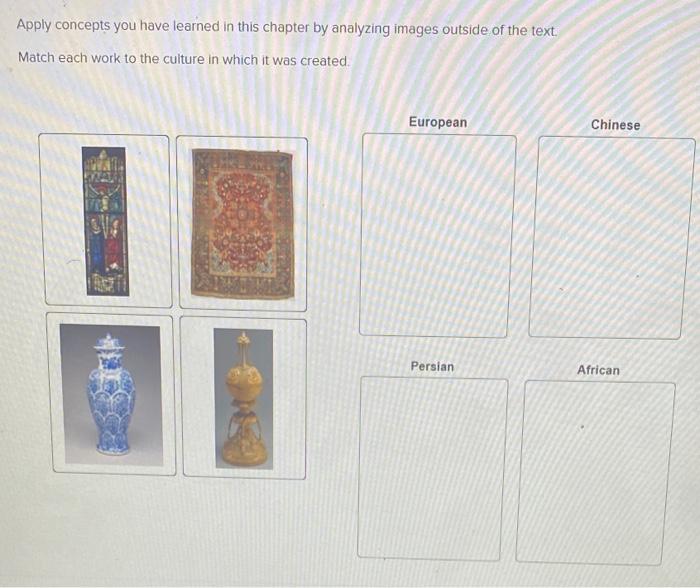Click the African category label

click(598, 370)
